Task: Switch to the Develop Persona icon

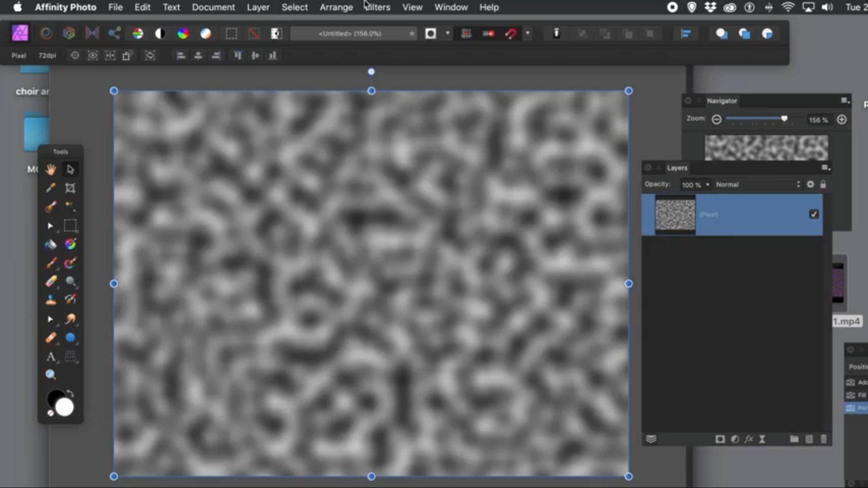Action: click(x=69, y=33)
